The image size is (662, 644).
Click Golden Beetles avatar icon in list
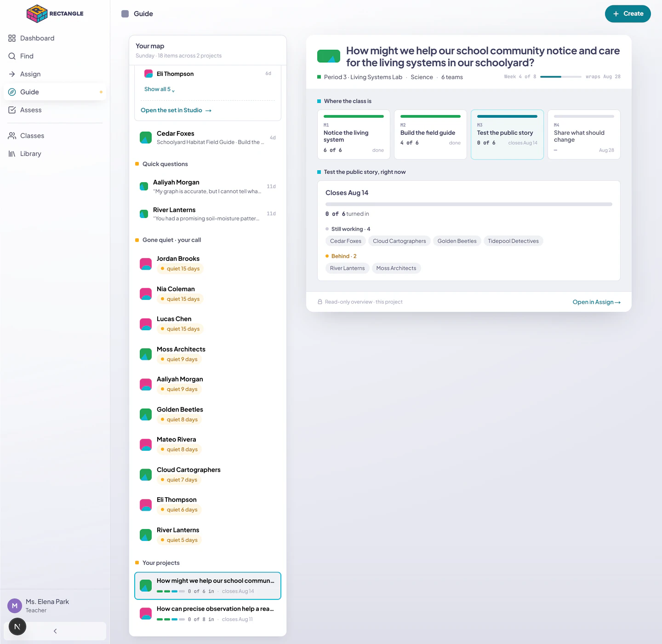[146, 414]
